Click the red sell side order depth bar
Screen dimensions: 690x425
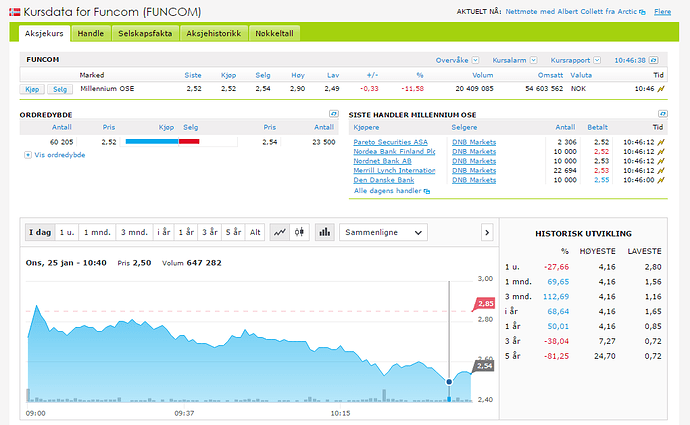click(189, 142)
